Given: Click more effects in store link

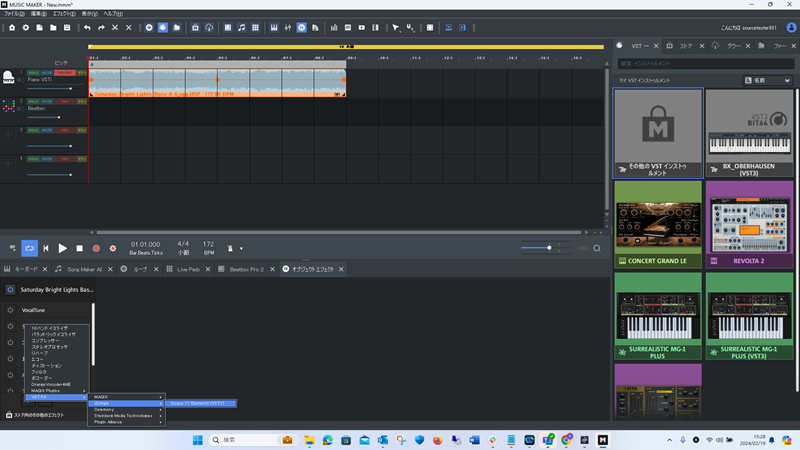Looking at the screenshot, I should click(x=35, y=415).
